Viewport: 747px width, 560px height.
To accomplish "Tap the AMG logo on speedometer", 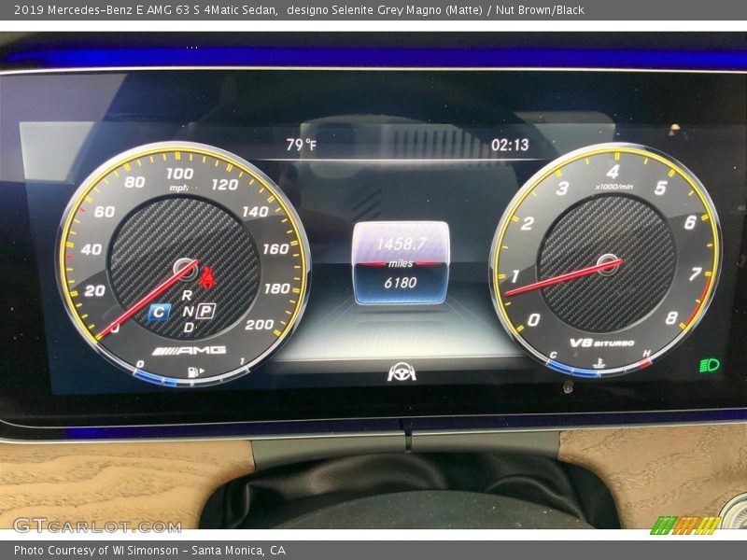I will 190,351.
